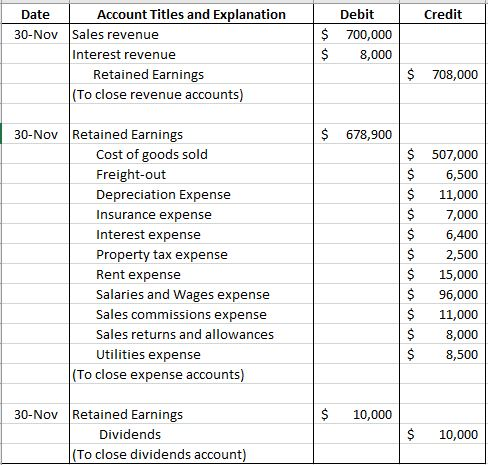Click the (To close dividends account) note
The width and height of the screenshot is (488, 465).
[x=191, y=454]
